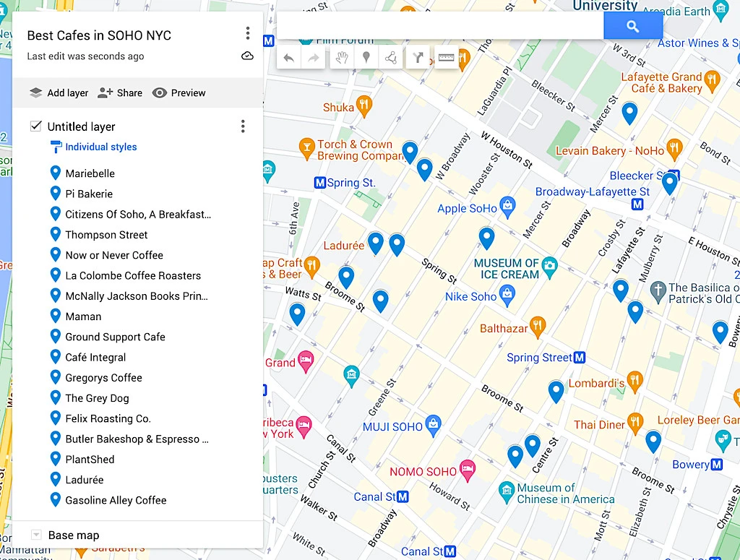The image size is (740, 560).
Task: Select Pi Bakerie in the layer list
Action: (89, 194)
